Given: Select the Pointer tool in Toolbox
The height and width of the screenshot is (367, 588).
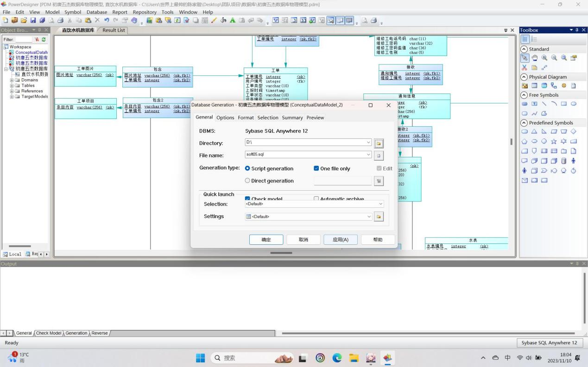Looking at the screenshot, I should pyautogui.click(x=525, y=58).
